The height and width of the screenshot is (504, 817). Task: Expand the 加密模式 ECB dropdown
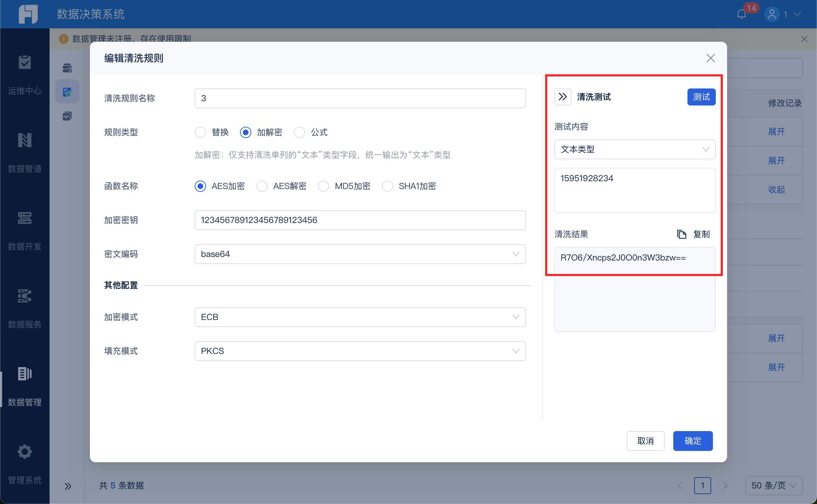360,317
